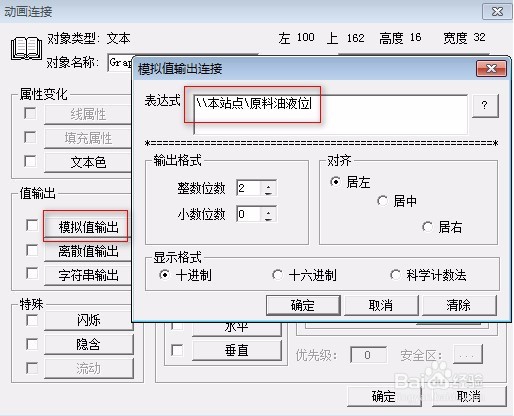
Task: Open the 离散值输出 connection button
Action: (88, 251)
